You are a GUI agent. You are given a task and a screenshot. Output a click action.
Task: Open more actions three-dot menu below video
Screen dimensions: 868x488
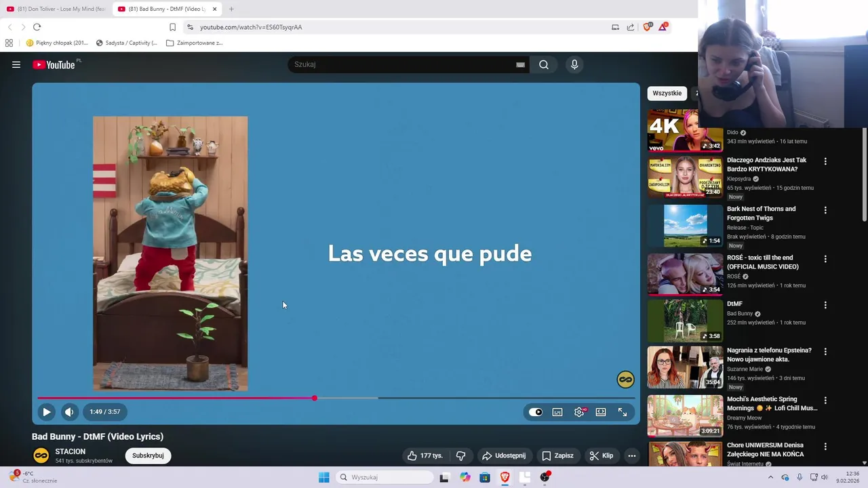632,455
